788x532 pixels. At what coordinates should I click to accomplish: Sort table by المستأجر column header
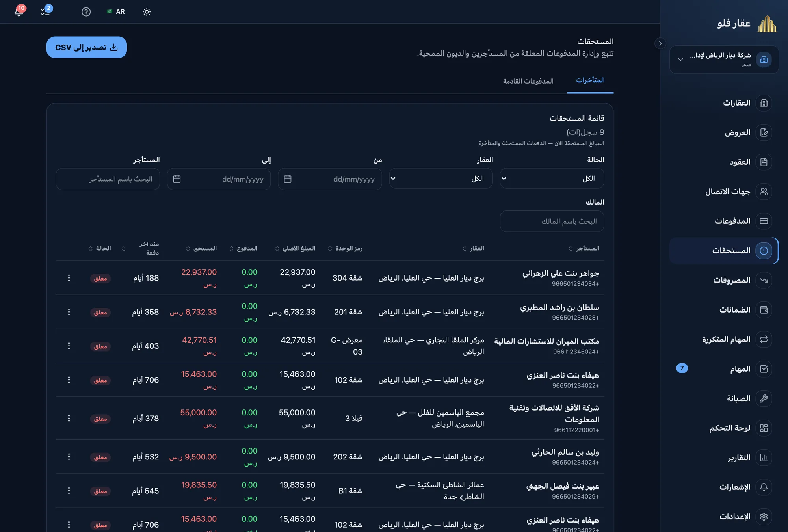[584, 249]
